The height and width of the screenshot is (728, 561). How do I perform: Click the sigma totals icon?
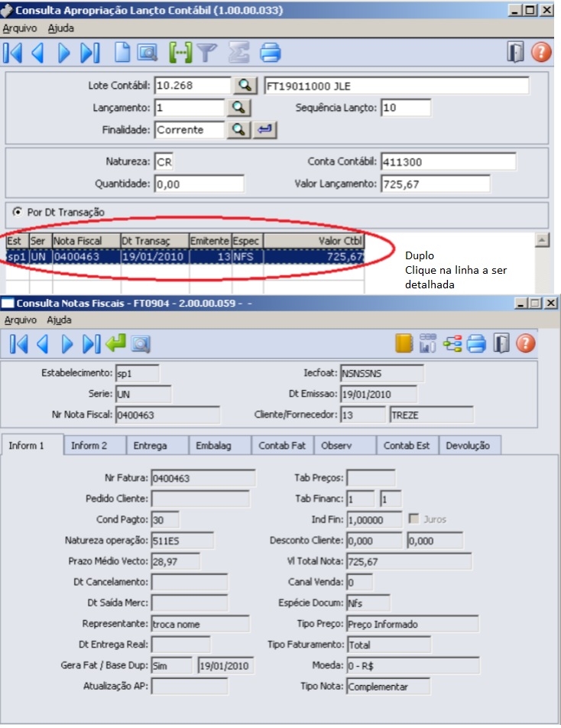pos(238,53)
